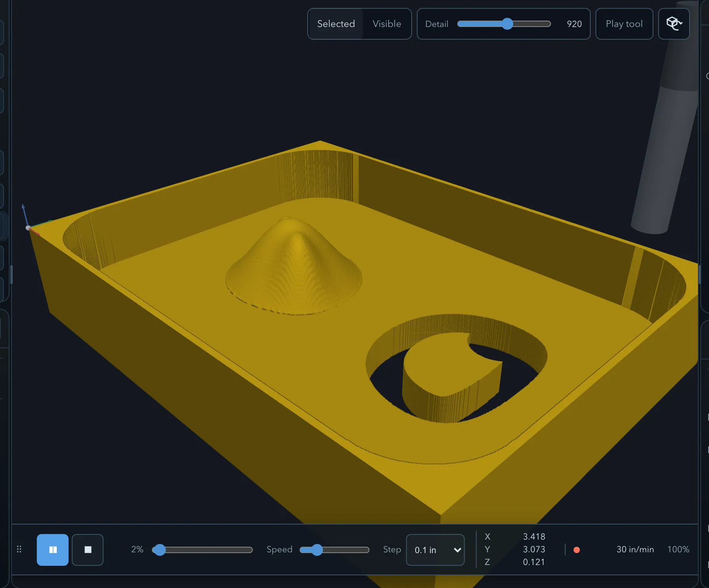
Task: Click the simulation progress slider at 2%
Action: [159, 550]
